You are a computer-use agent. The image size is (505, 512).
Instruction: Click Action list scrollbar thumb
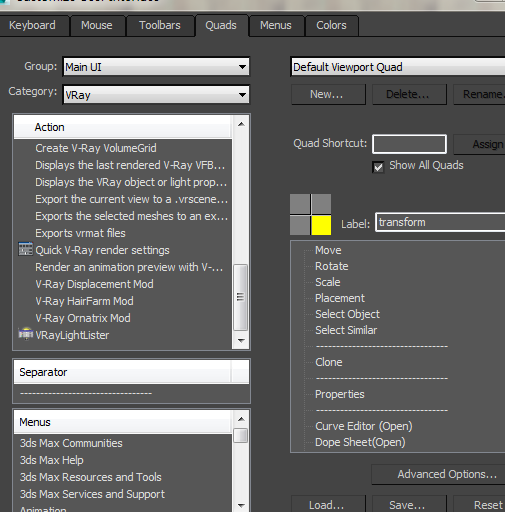point(241,297)
